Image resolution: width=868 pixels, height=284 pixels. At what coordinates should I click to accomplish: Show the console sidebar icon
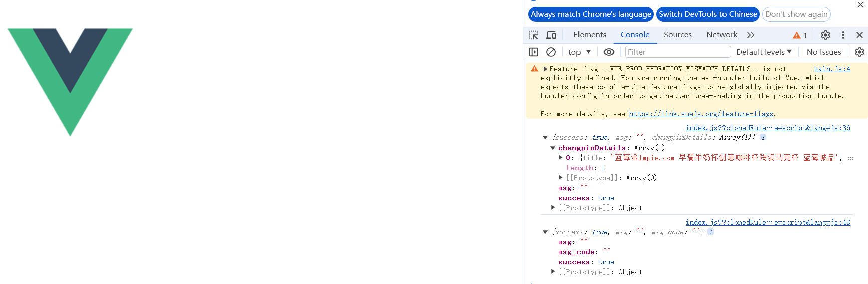pyautogui.click(x=534, y=52)
